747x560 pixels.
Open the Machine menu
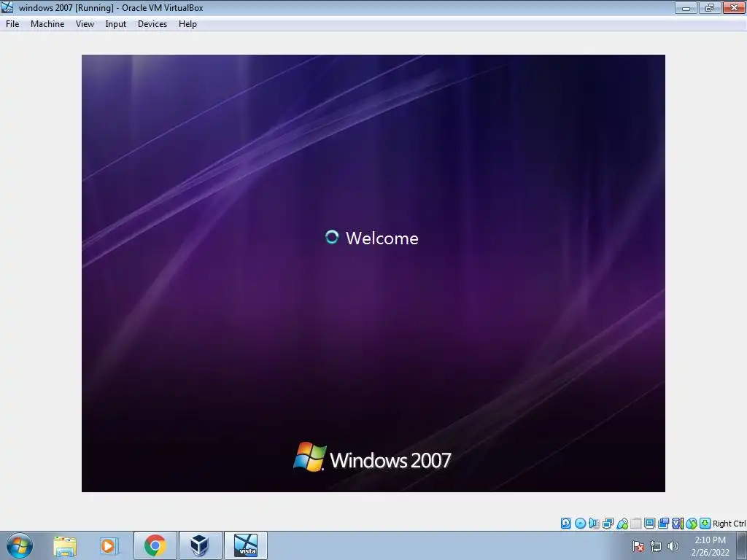tap(47, 24)
